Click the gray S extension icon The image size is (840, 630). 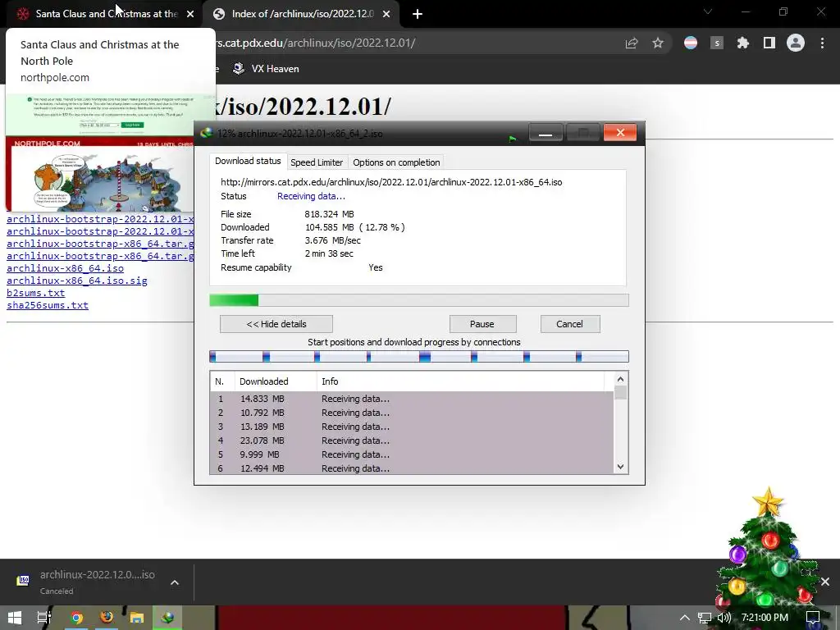click(x=717, y=43)
